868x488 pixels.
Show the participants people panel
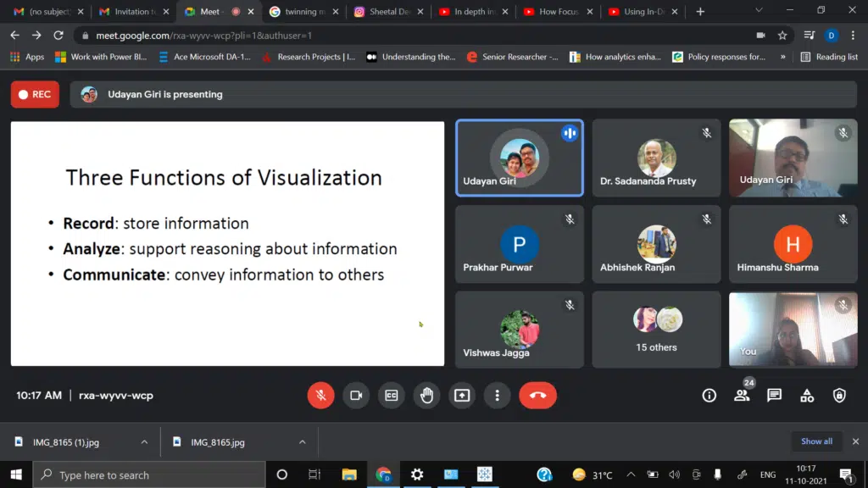click(x=742, y=396)
